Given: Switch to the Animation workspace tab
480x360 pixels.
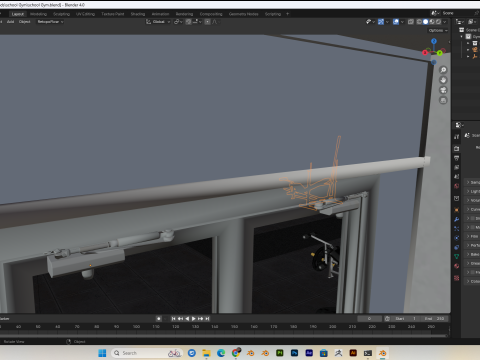Looking at the screenshot, I should (x=160, y=14).
